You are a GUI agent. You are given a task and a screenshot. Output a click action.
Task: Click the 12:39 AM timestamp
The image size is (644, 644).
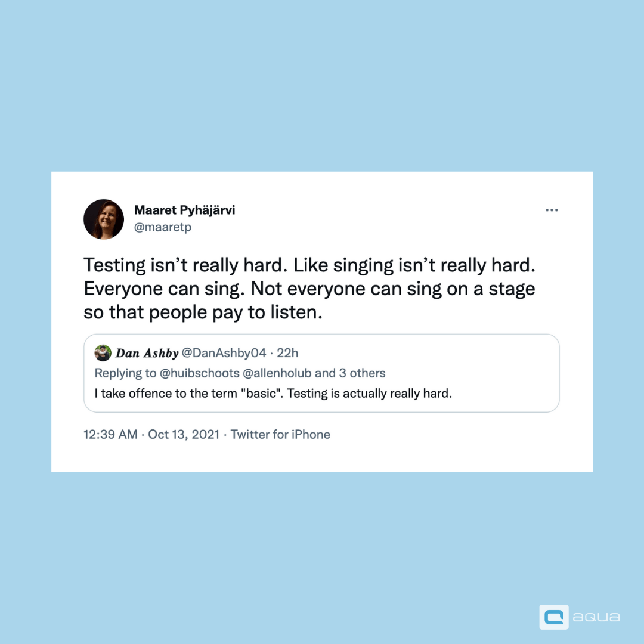pos(110,434)
